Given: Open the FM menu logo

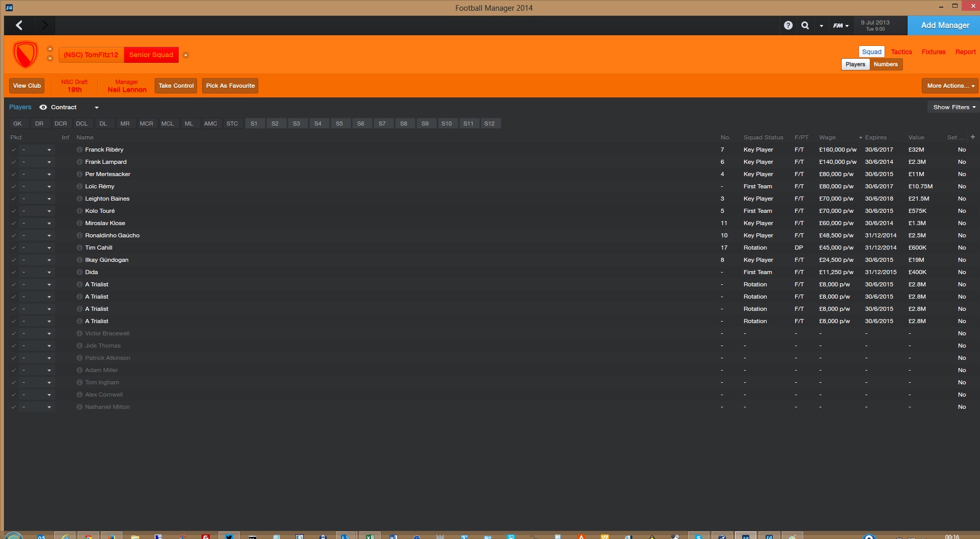Looking at the screenshot, I should point(841,26).
